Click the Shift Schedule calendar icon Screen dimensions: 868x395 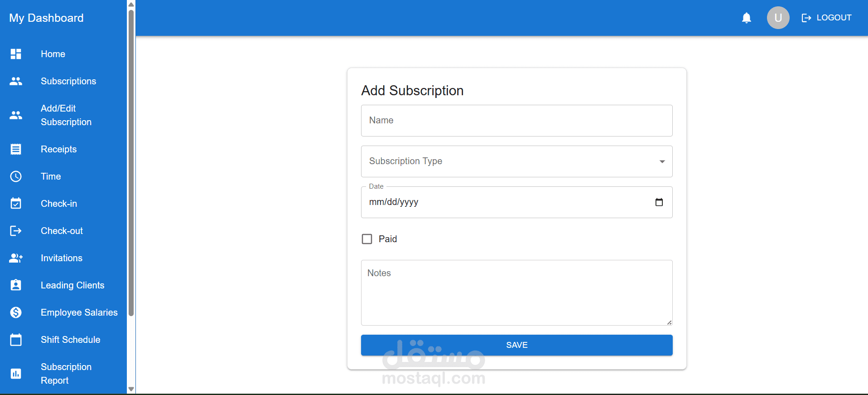pos(16,339)
